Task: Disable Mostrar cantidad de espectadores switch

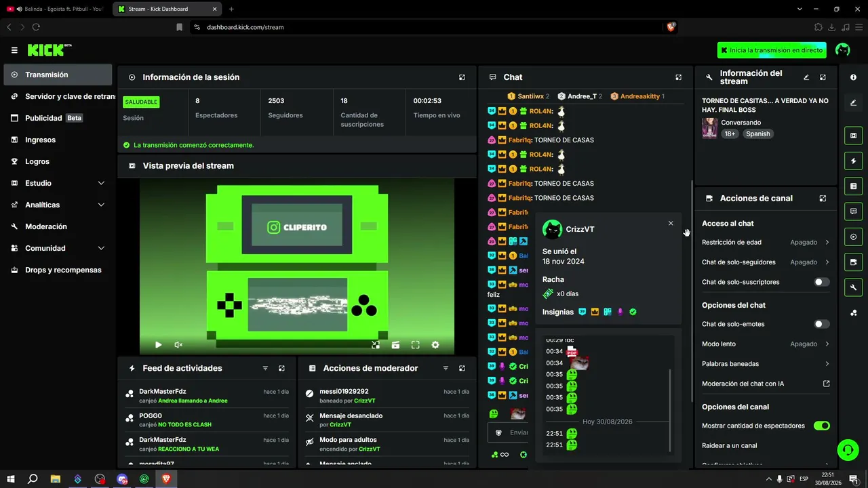Action: 822,426
